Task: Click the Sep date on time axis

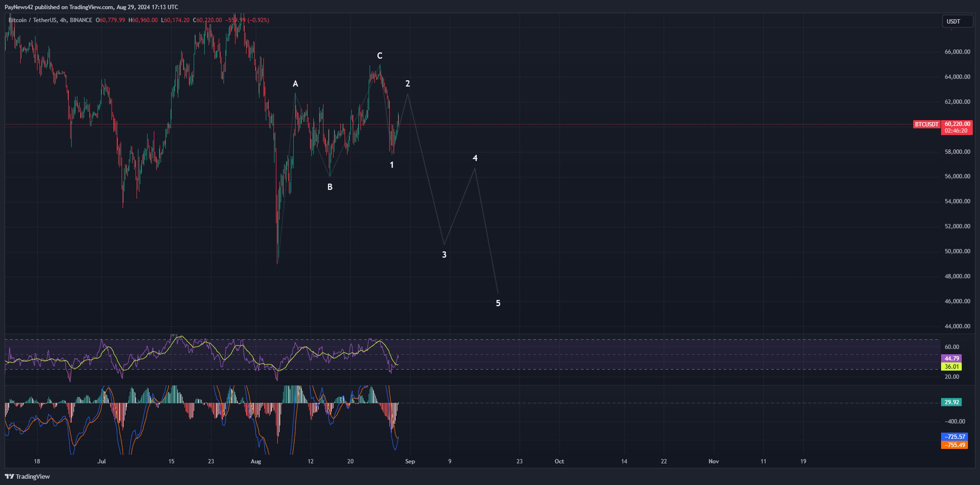Action: click(x=410, y=461)
